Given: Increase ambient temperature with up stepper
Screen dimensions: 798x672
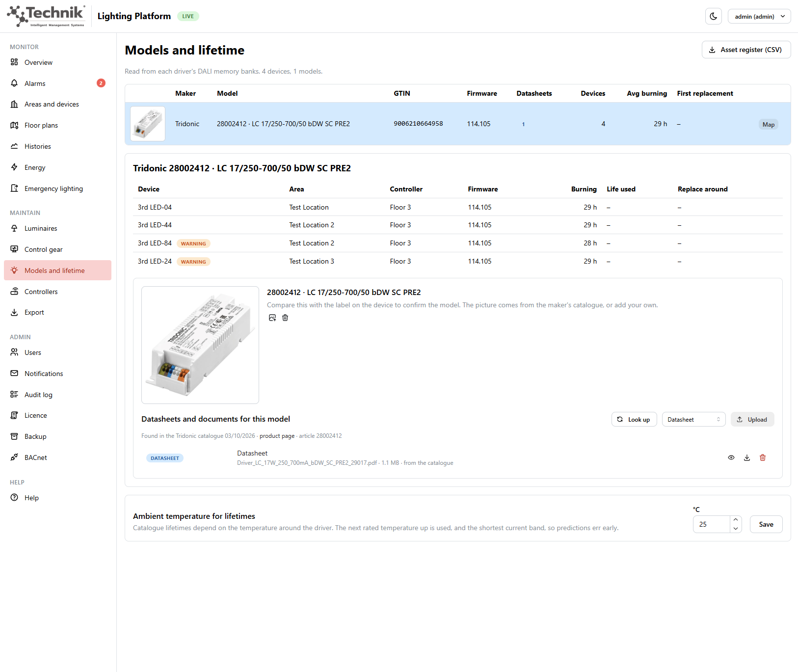Looking at the screenshot, I should [736, 520].
